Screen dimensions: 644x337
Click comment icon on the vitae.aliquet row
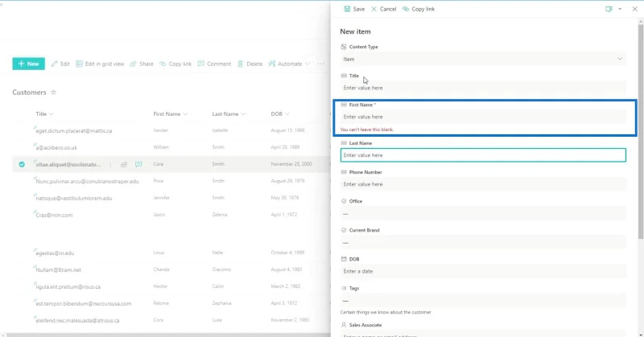click(138, 164)
